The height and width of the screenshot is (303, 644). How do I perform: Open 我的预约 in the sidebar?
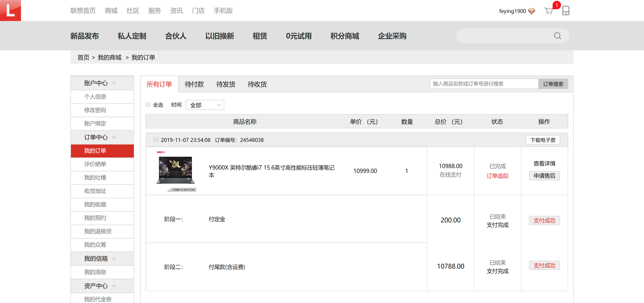(102, 218)
